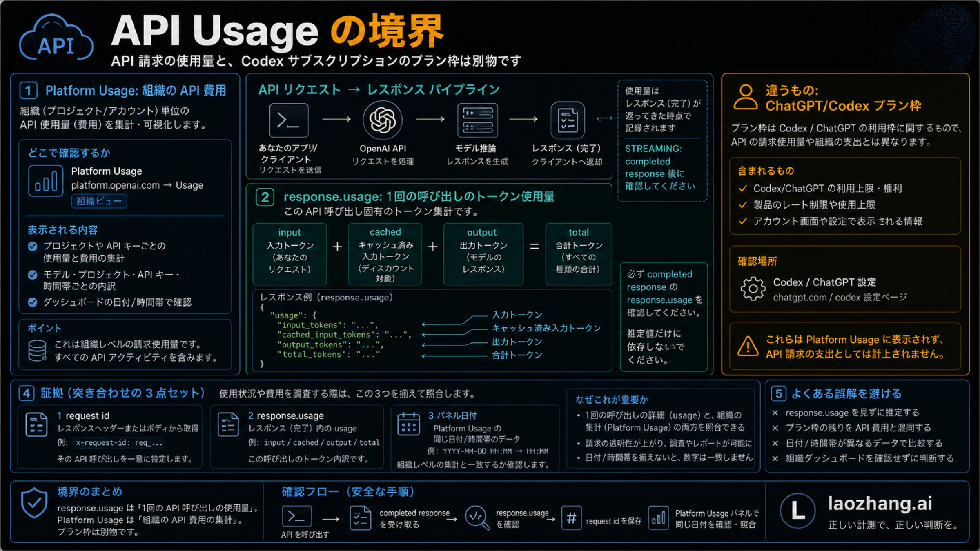
Task: Click the 推定値だけに依存しないでください note
Action: point(656,347)
